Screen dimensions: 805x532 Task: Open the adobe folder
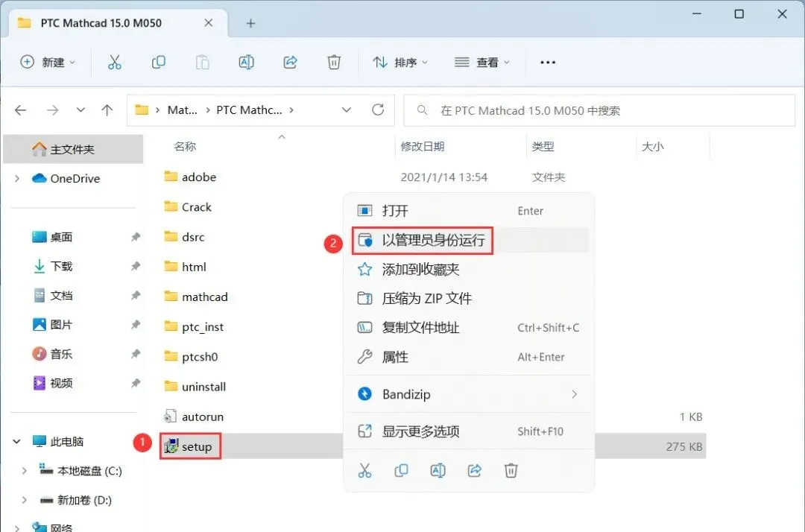191,177
